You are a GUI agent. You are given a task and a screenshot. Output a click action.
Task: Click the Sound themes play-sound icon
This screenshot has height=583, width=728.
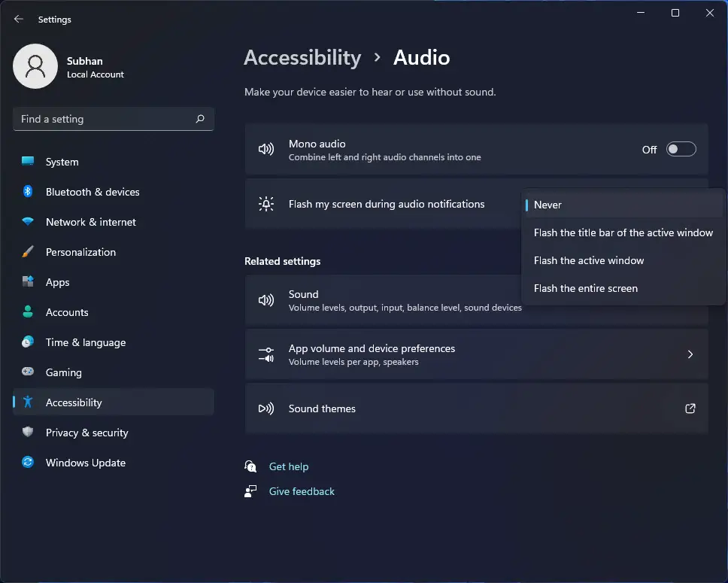pyautogui.click(x=266, y=408)
